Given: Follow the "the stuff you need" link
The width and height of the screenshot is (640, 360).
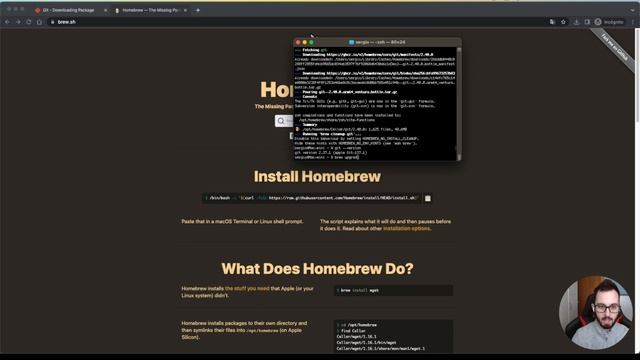Looking at the screenshot, I should 247,289.
